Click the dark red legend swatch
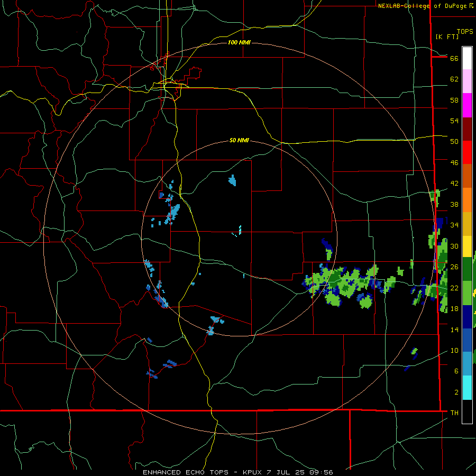This screenshot has width=476, height=476. pos(467,129)
